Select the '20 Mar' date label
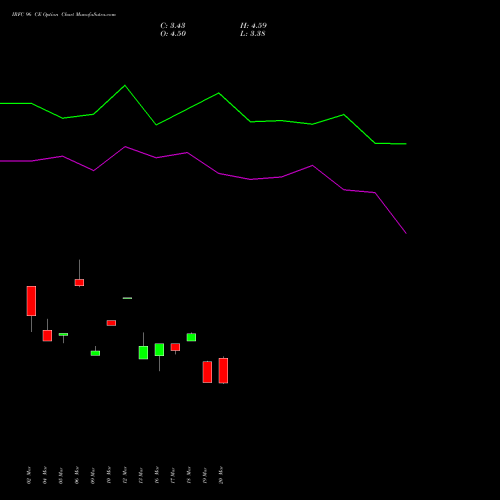The image size is (500, 500). [221, 475]
